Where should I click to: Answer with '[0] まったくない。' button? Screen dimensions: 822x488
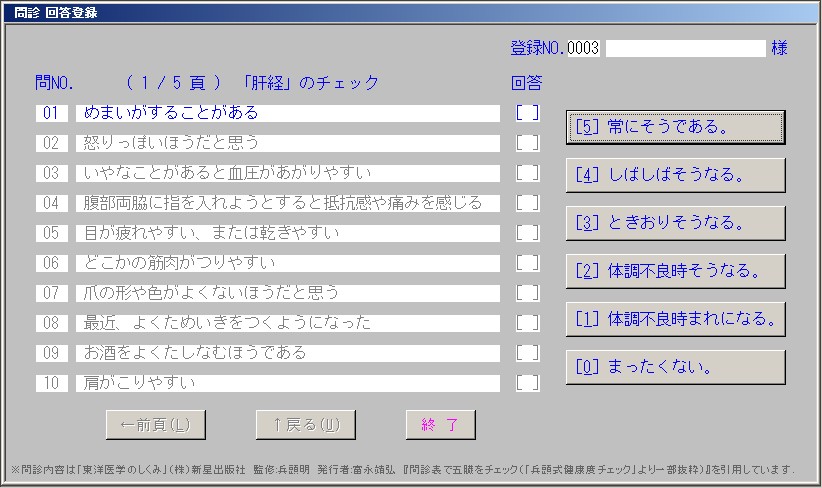coord(675,367)
